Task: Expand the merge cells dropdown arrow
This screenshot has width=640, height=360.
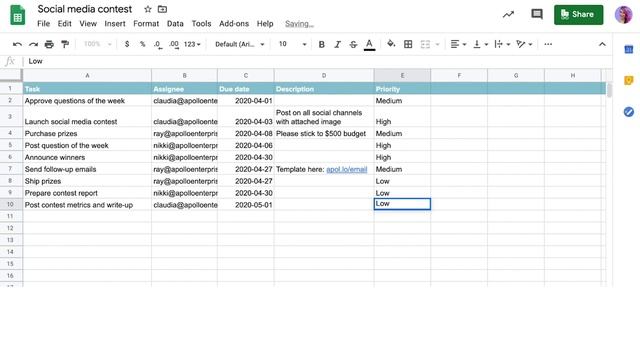Action: click(437, 44)
